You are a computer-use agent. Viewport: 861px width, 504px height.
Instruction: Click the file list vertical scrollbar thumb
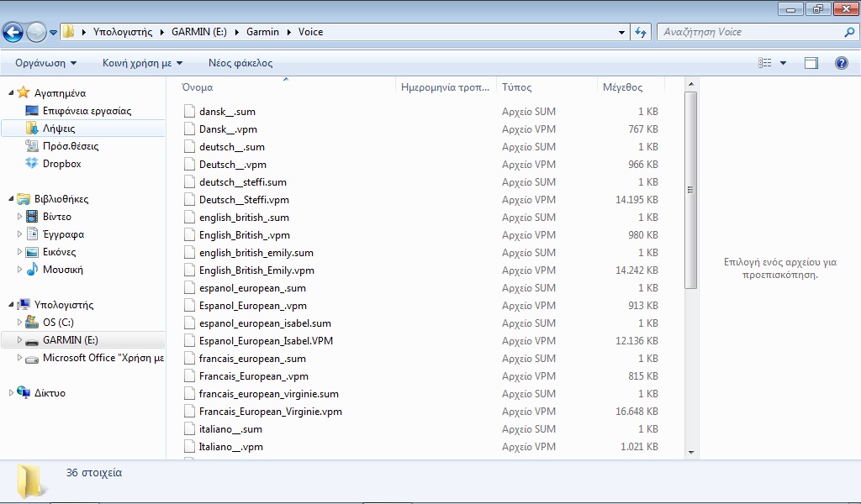pos(691,190)
